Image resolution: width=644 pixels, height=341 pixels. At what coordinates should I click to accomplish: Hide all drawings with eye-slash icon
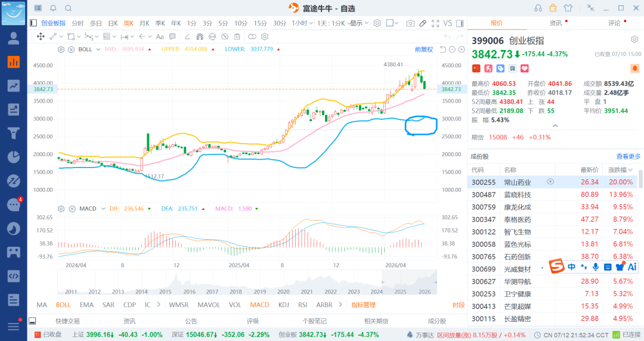pyautogui.click(x=225, y=36)
